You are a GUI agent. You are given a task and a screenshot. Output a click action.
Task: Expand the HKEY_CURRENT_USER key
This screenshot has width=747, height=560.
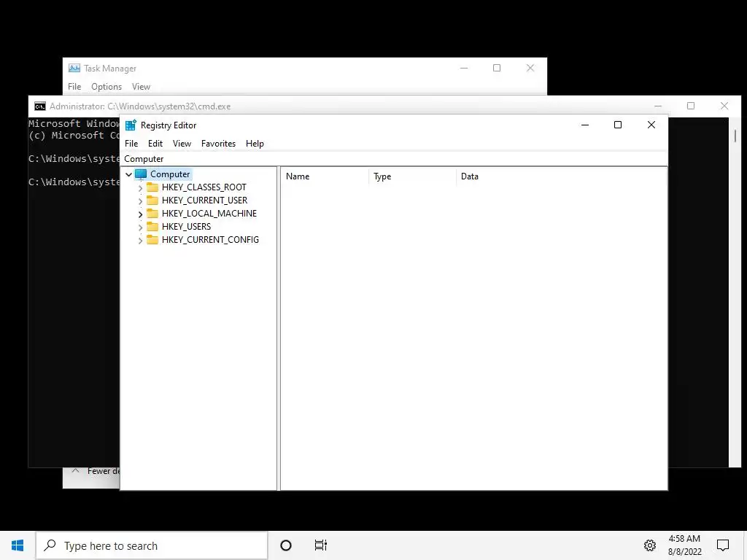[x=140, y=201]
